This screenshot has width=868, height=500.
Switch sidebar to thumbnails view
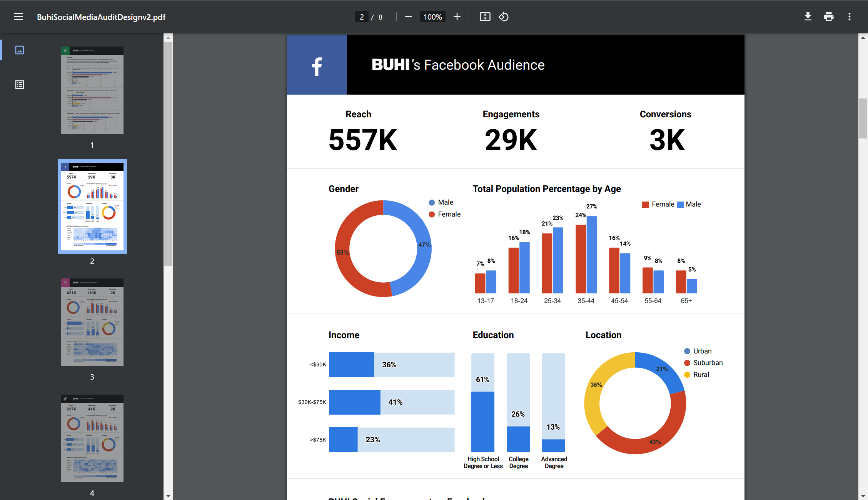(20, 50)
